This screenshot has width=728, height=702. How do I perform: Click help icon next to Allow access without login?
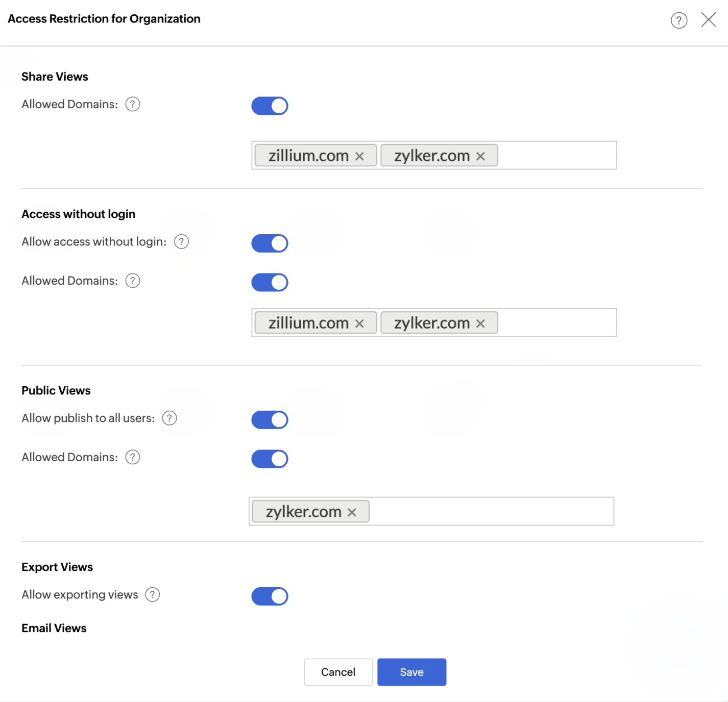[x=181, y=242]
